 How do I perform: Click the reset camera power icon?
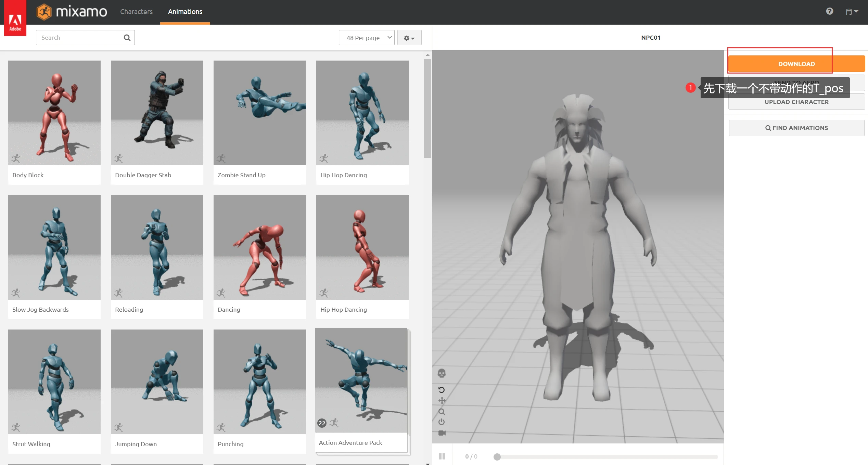click(x=442, y=422)
